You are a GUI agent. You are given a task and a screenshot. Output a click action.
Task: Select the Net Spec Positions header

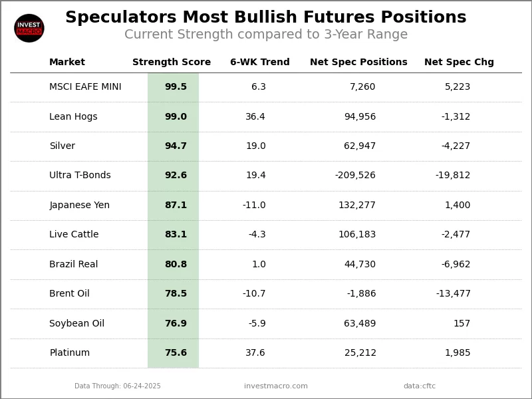tap(358, 63)
